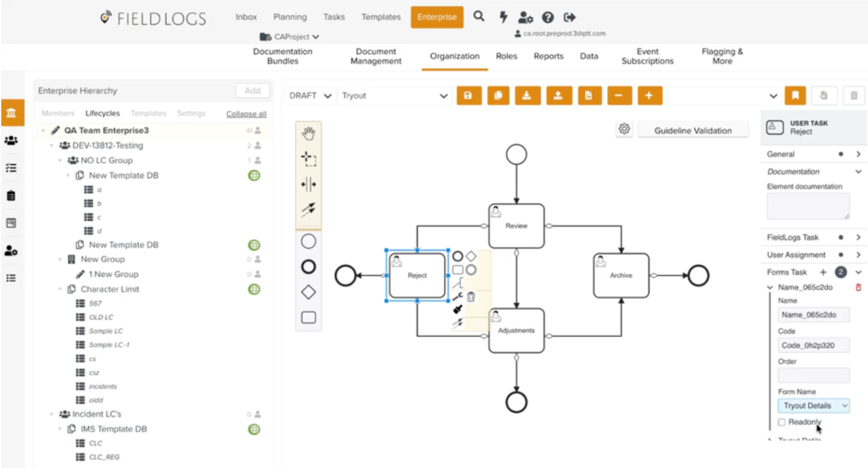The image size is (868, 469).
Task: Pick the global connect arrow tool
Action: (308, 209)
